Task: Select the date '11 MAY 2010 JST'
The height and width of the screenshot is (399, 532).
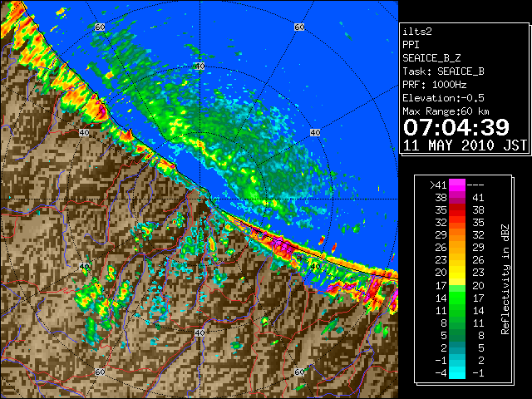Action: tap(465, 145)
